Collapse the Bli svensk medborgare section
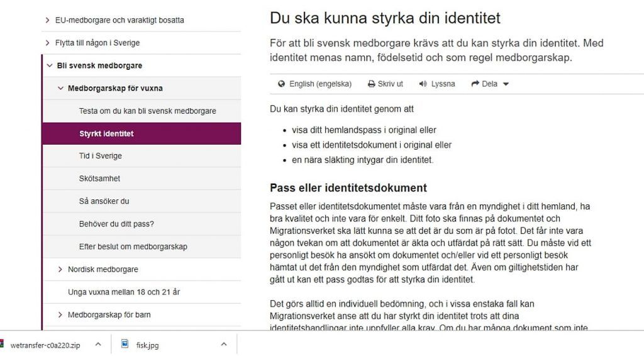 coord(50,65)
